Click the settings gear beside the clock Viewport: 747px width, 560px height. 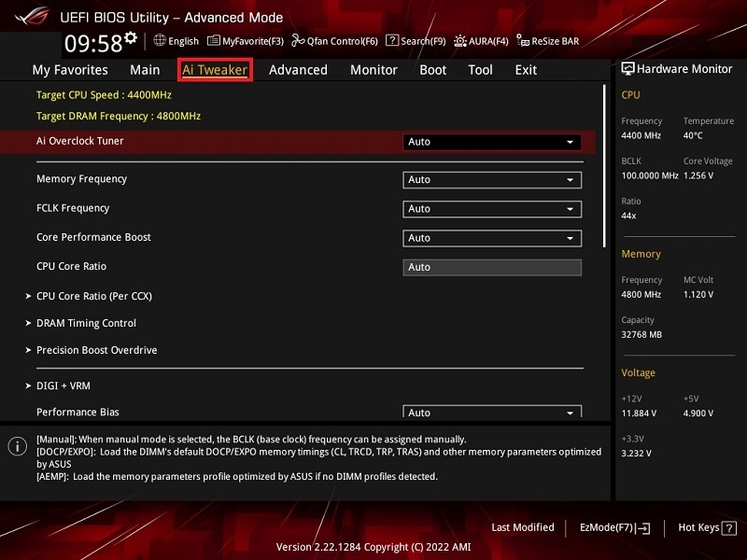click(x=131, y=38)
